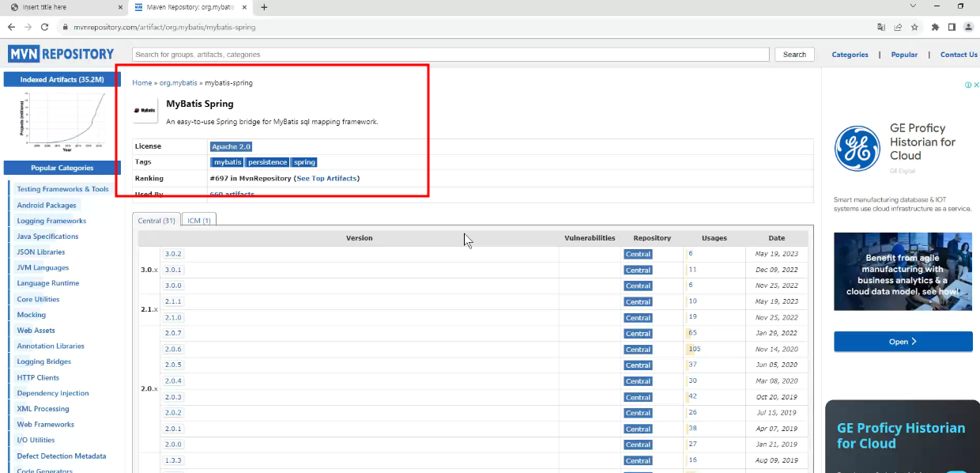Open the Logging Frameworks category
Viewport: 980px width, 473px height.
(51, 221)
